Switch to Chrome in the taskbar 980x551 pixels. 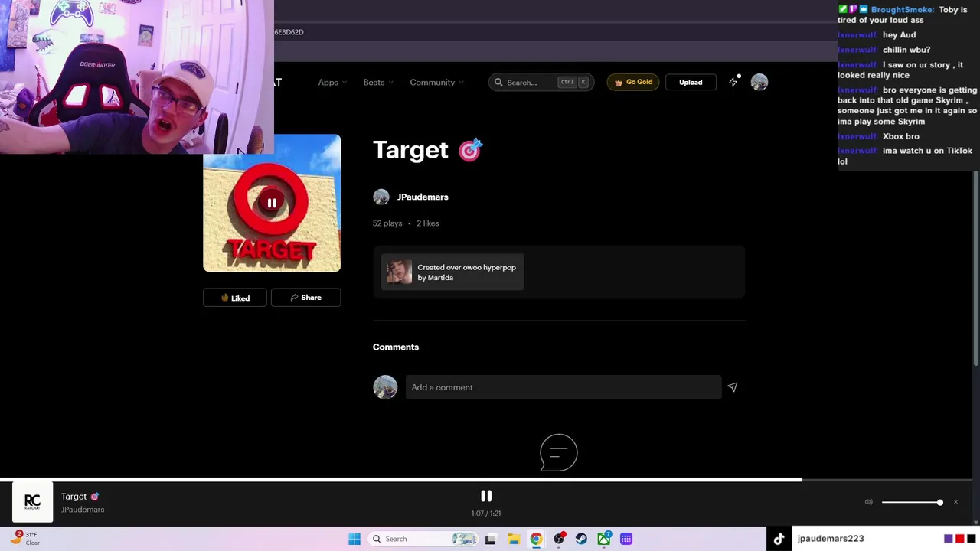point(536,539)
